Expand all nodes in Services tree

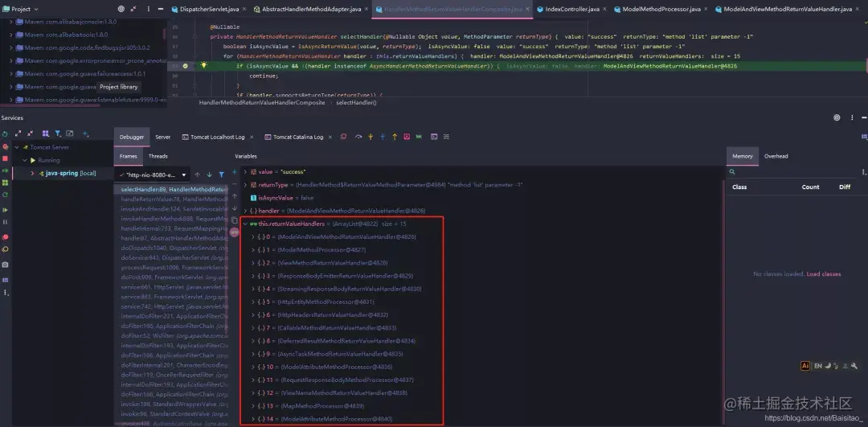[x=18, y=134]
